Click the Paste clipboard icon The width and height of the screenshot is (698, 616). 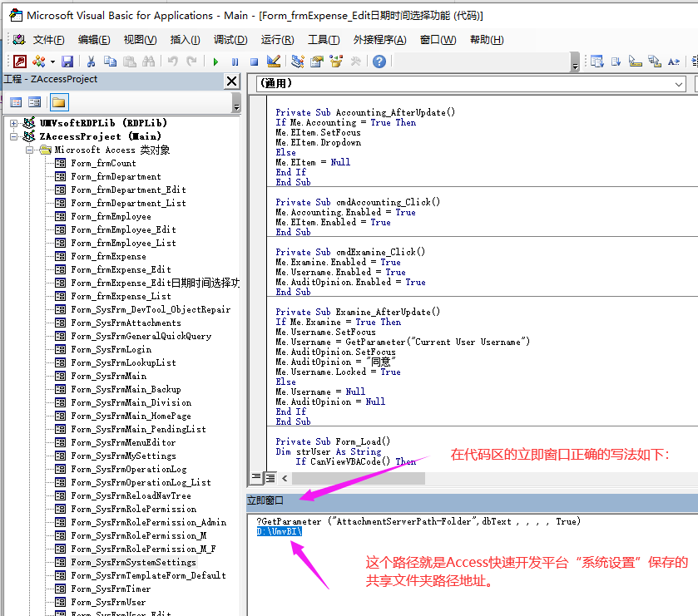point(130,62)
